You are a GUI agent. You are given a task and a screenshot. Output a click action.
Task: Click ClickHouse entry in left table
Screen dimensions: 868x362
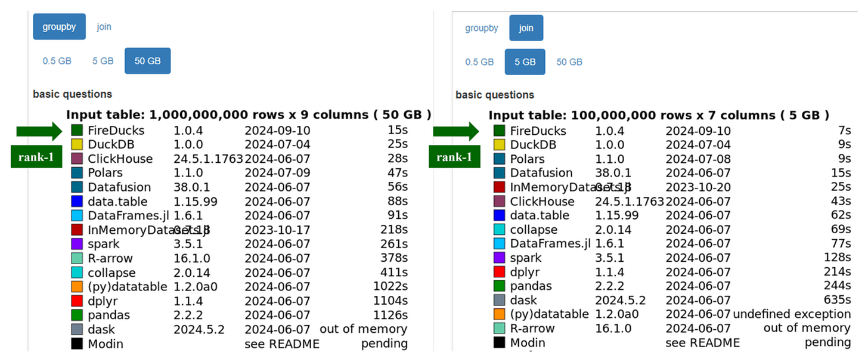pyautogui.click(x=120, y=159)
